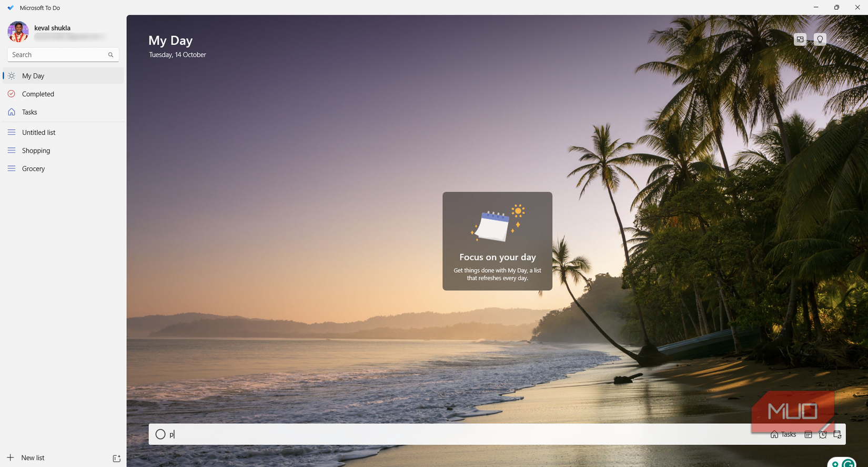Viewport: 868px width, 467px height.
Task: Click the search magnifier icon
Action: coord(110,55)
